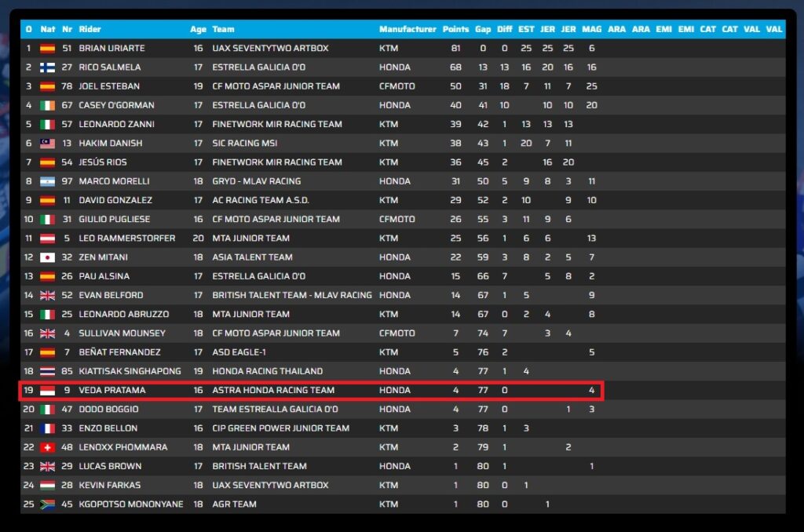Screen dimensions: 804x532
Task: Click the Argentine flag beside Marco Morelli
Action: click(47, 181)
